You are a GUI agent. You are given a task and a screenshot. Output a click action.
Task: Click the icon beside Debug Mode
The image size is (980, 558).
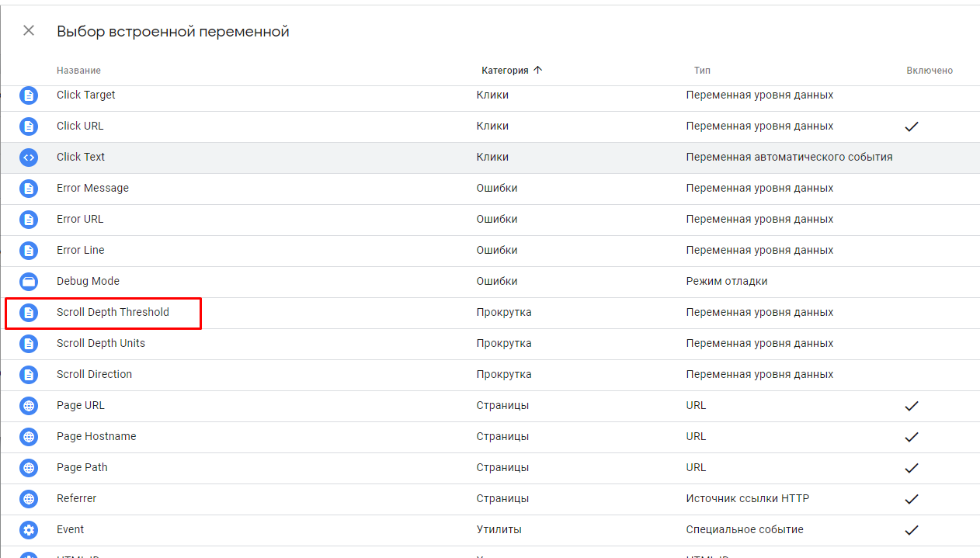[29, 282]
